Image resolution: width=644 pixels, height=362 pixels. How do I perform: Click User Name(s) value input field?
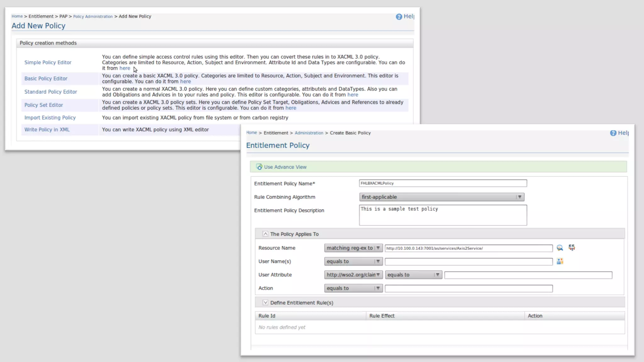click(x=469, y=261)
